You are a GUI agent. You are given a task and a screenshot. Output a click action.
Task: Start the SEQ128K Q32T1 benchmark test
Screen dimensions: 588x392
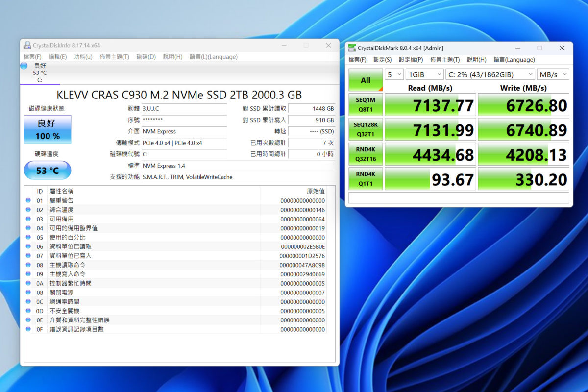click(365, 129)
